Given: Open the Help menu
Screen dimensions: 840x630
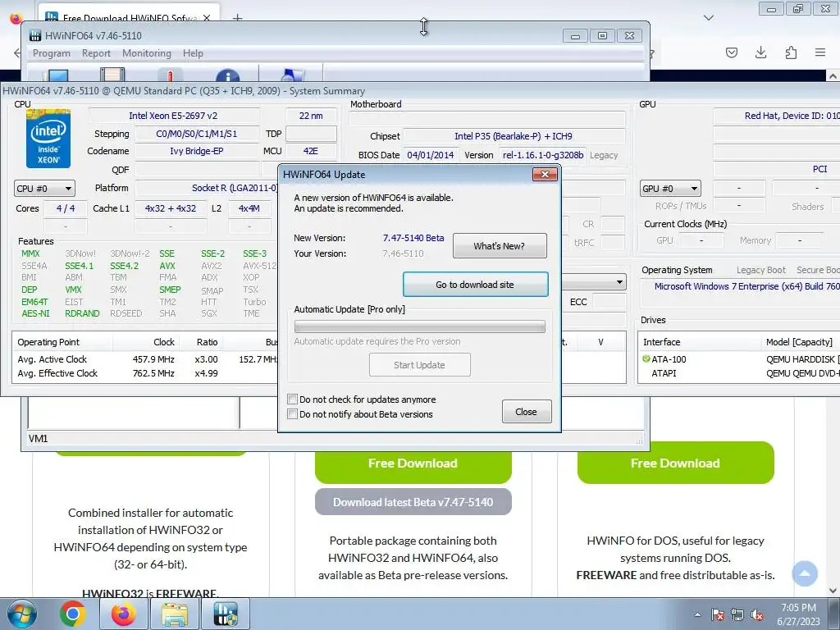Looking at the screenshot, I should 193,53.
